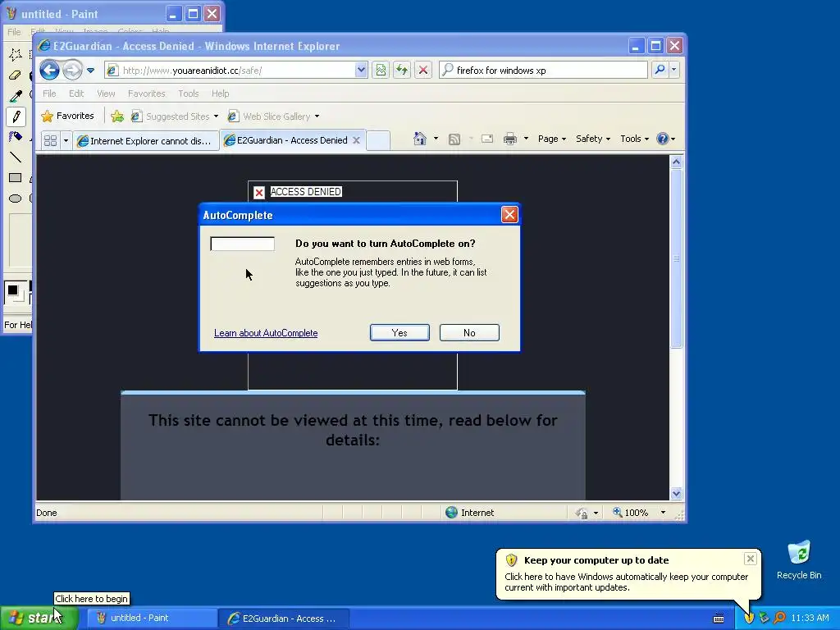Open the search provider dropdown arrow
The width and height of the screenshot is (840, 630).
point(674,70)
